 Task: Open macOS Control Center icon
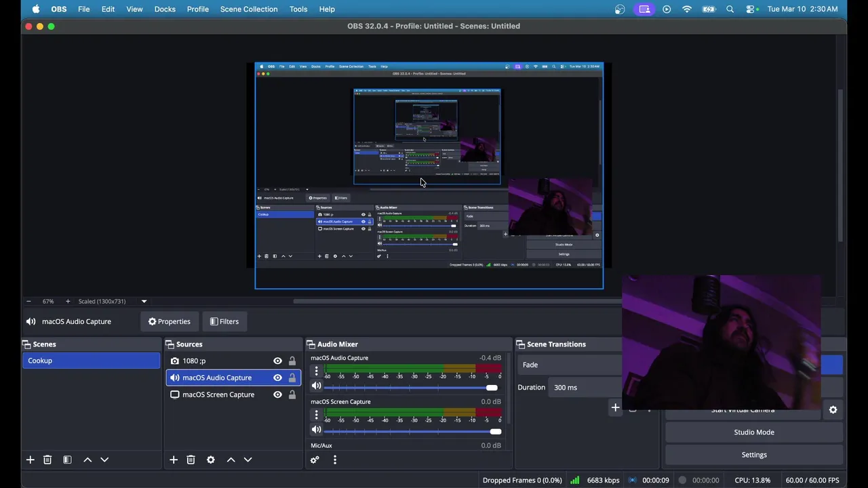pyautogui.click(x=751, y=9)
